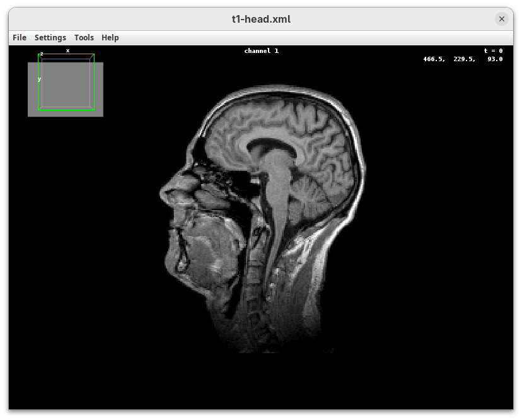The width and height of the screenshot is (522, 420).
Task: Click the y axis label on orientation box
Action: pyautogui.click(x=39, y=79)
